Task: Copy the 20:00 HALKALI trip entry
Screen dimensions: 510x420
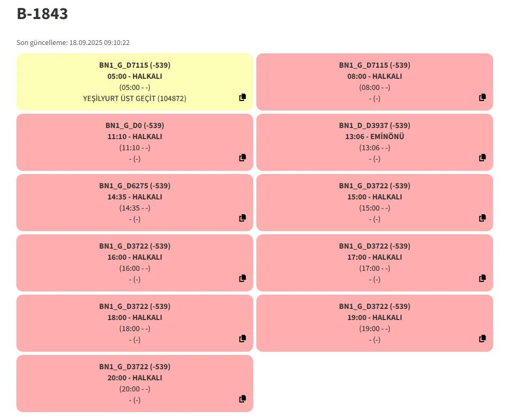Action: pos(243,399)
